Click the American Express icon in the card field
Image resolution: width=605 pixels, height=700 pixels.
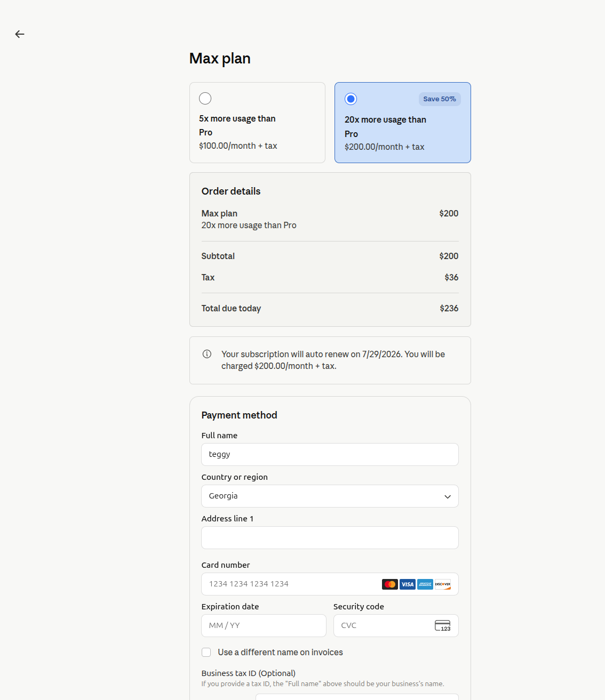pos(425,584)
